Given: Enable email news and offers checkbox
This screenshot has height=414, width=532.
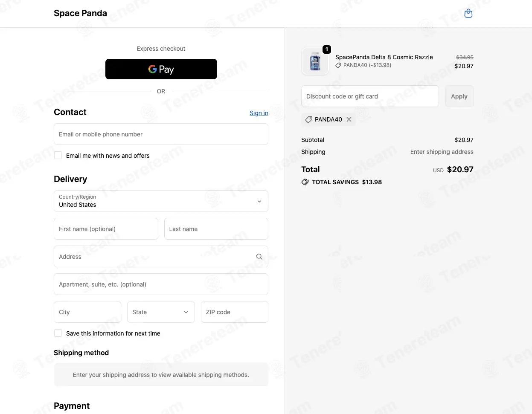Looking at the screenshot, I should tap(58, 155).
